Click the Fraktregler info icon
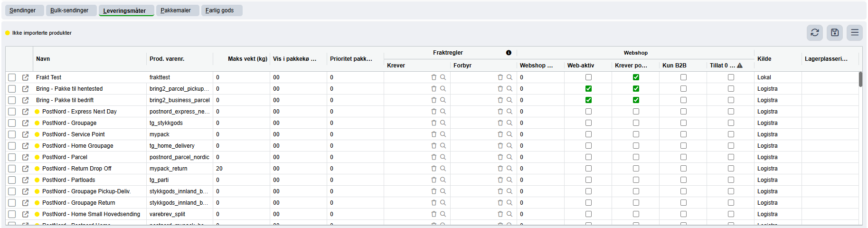Image resolution: width=868 pixels, height=228 pixels. 509,53
